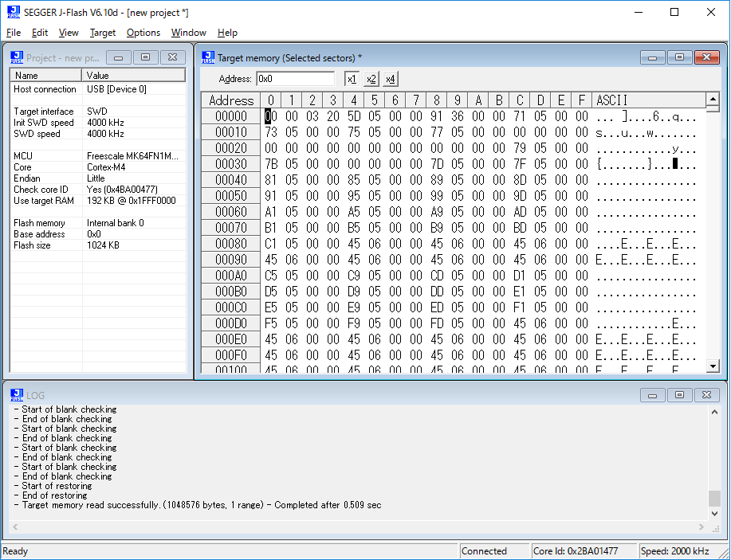Viewport: 731px width, 560px height.
Task: Maximize the Project window
Action: click(145, 57)
